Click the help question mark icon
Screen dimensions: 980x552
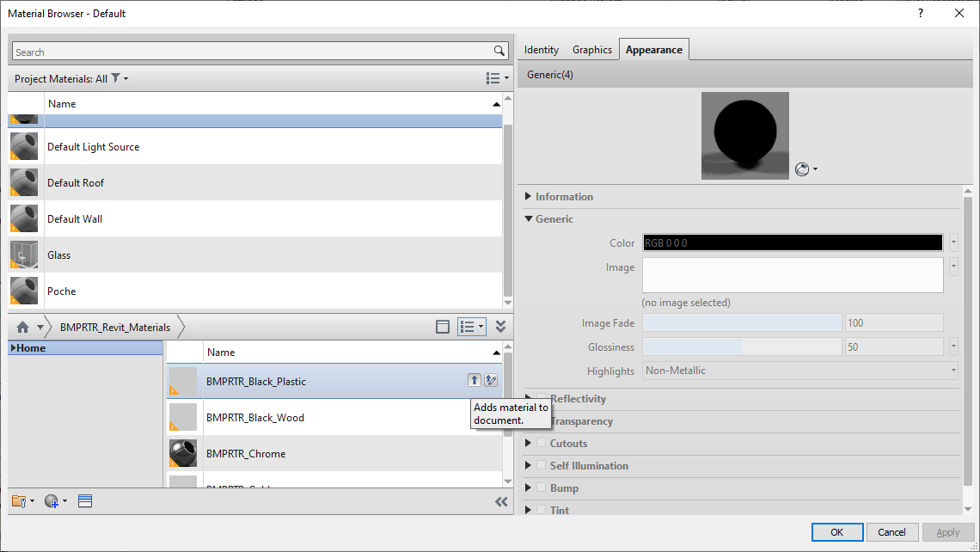[921, 13]
